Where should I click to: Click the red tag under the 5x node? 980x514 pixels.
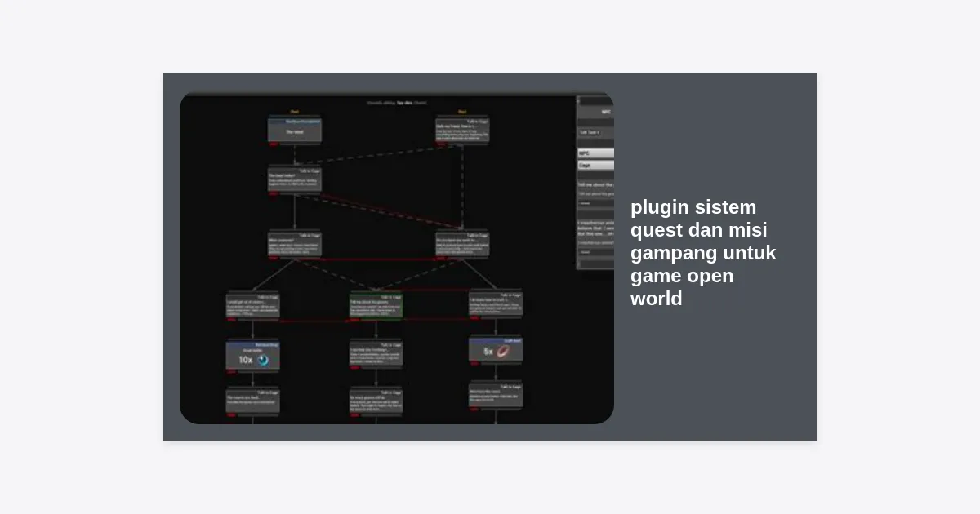tap(474, 364)
